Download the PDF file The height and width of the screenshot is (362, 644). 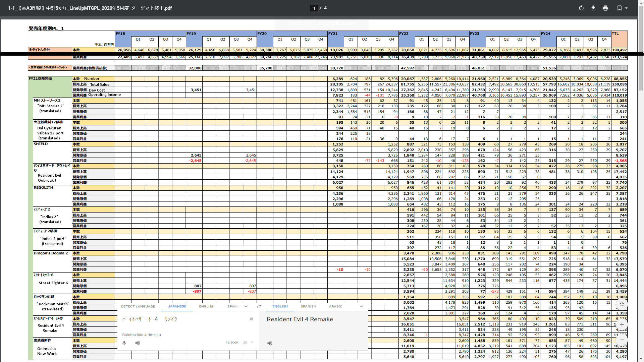[593, 8]
